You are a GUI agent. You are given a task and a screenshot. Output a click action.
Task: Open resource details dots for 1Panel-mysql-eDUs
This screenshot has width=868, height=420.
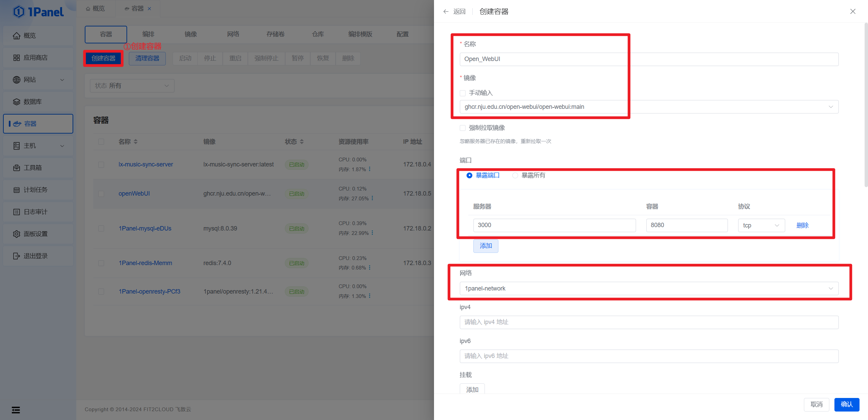(372, 233)
